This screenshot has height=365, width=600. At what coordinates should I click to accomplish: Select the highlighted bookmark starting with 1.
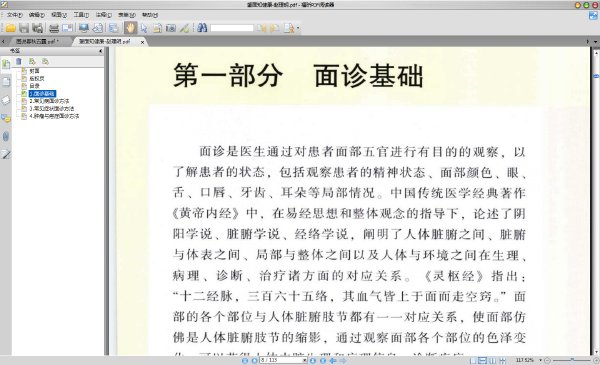pyautogui.click(x=42, y=94)
